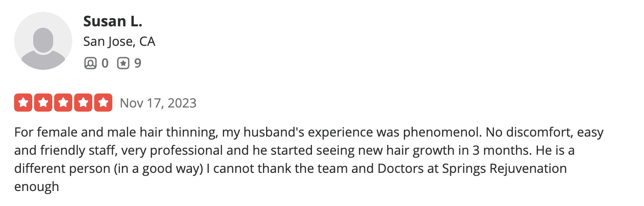Click the third rating star
This screenshot has width=644, height=206.
click(63, 103)
